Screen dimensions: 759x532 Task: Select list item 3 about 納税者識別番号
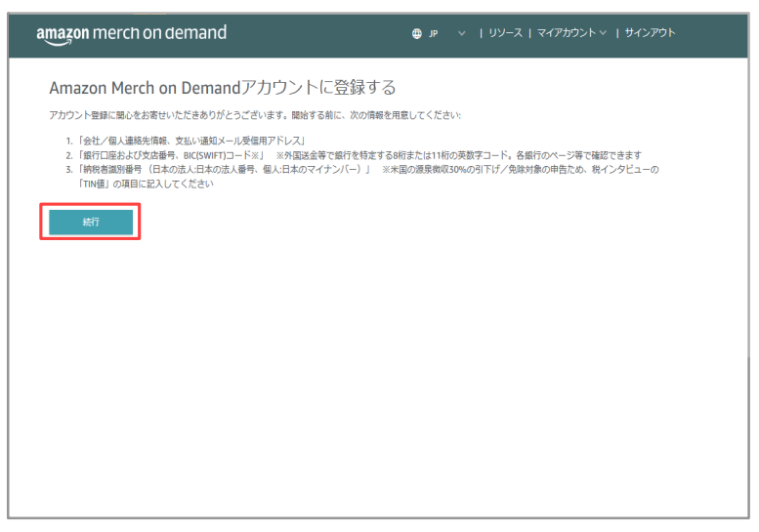(x=362, y=177)
